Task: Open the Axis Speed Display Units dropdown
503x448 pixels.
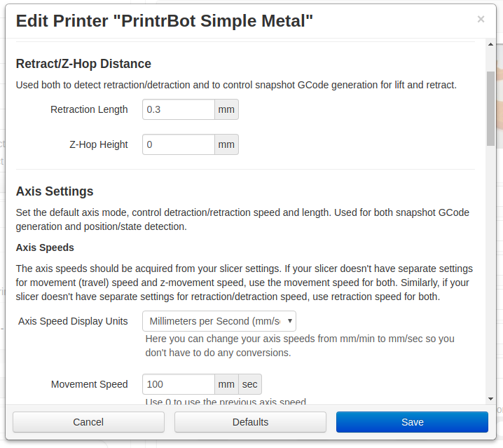Action: 219,321
